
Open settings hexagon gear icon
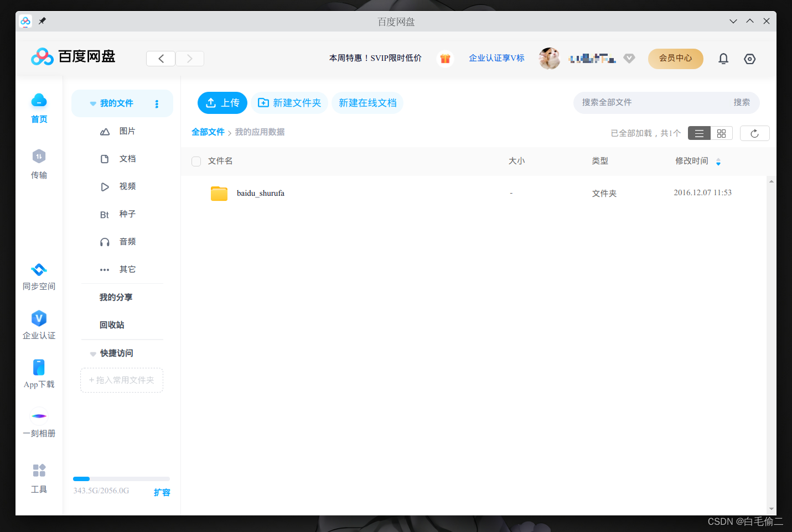tap(750, 59)
